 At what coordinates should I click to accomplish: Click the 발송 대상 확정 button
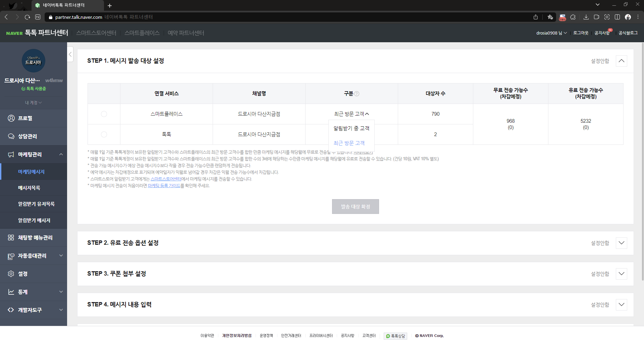pyautogui.click(x=356, y=207)
